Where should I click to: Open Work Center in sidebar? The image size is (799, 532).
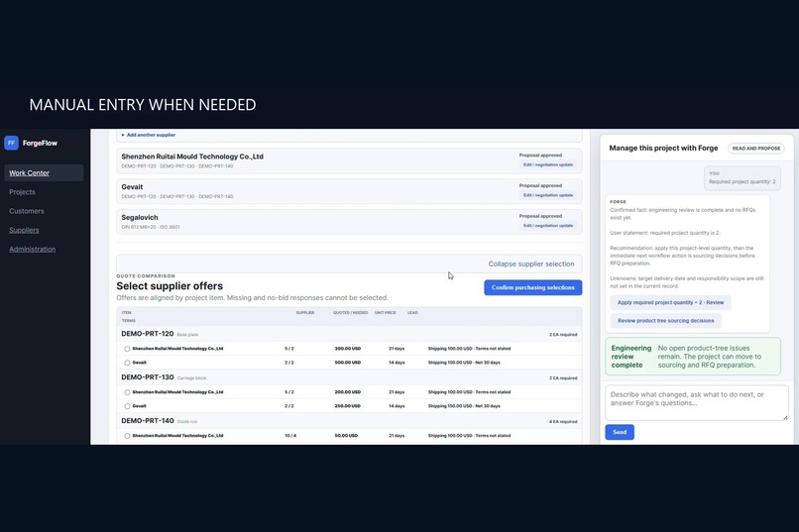click(x=44, y=173)
